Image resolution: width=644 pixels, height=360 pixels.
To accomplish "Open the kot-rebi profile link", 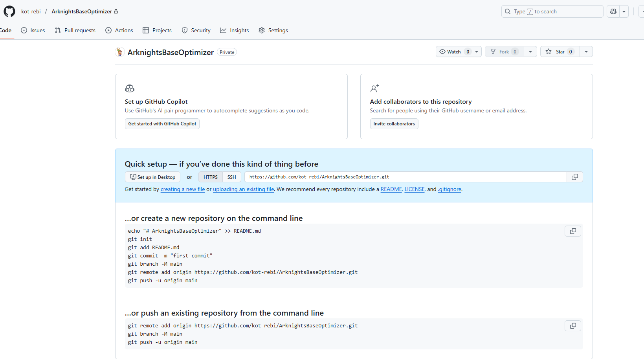I will [31, 11].
